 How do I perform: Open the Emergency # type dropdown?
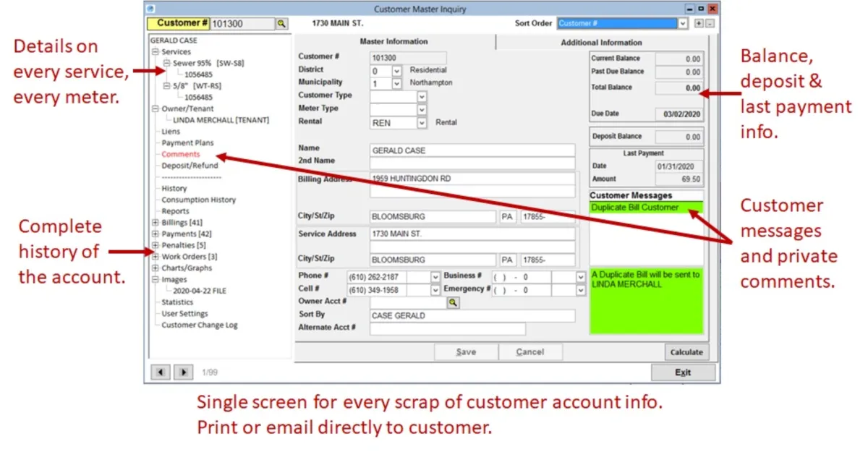[580, 290]
